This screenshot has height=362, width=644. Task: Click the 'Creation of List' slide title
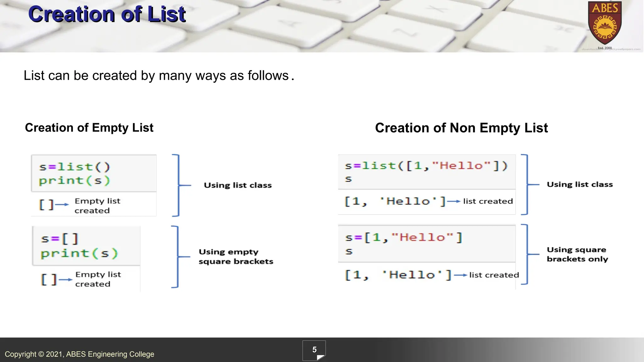point(107,14)
